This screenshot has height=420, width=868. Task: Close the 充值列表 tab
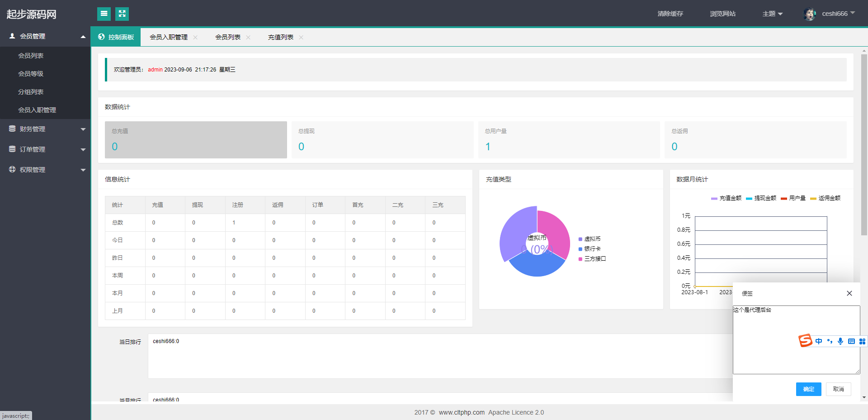(x=301, y=38)
